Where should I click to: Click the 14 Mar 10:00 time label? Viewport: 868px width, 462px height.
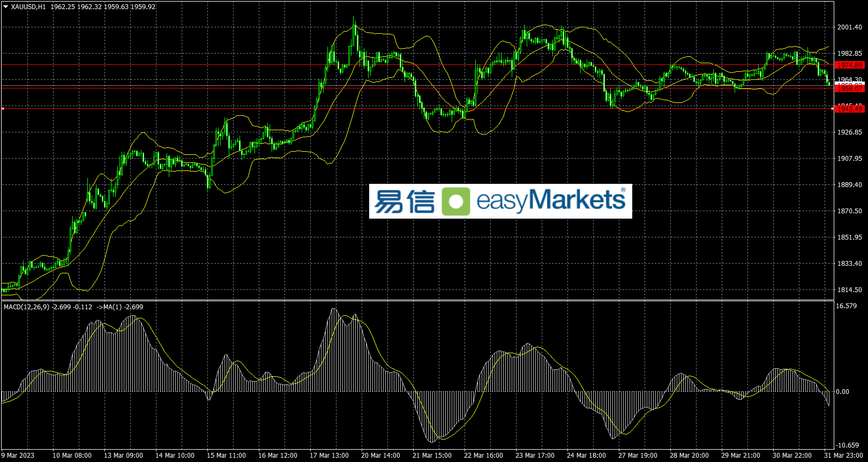(175, 456)
